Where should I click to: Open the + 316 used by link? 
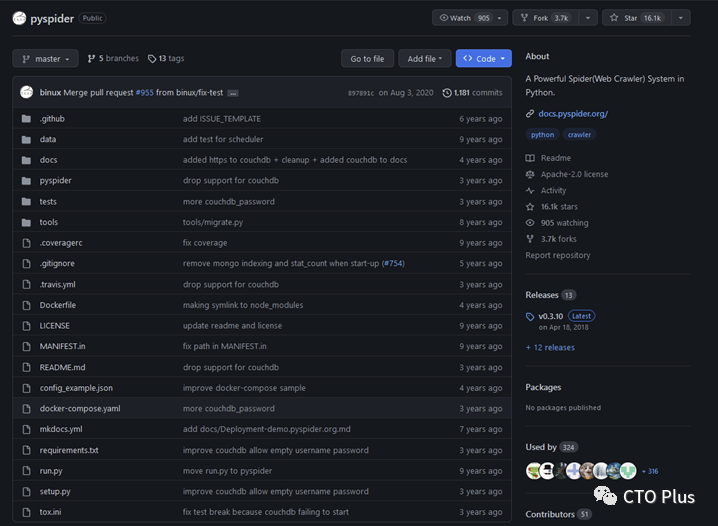click(x=650, y=471)
